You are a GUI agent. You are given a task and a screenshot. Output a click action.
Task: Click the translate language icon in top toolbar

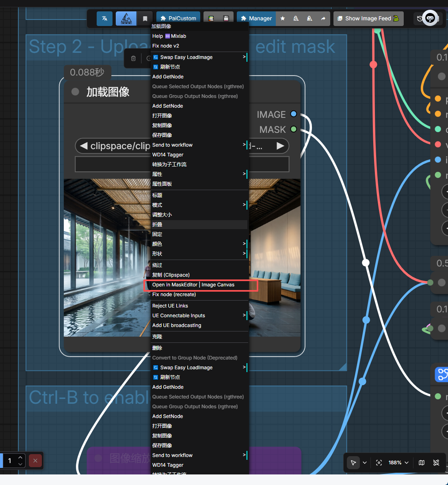pyautogui.click(x=104, y=19)
